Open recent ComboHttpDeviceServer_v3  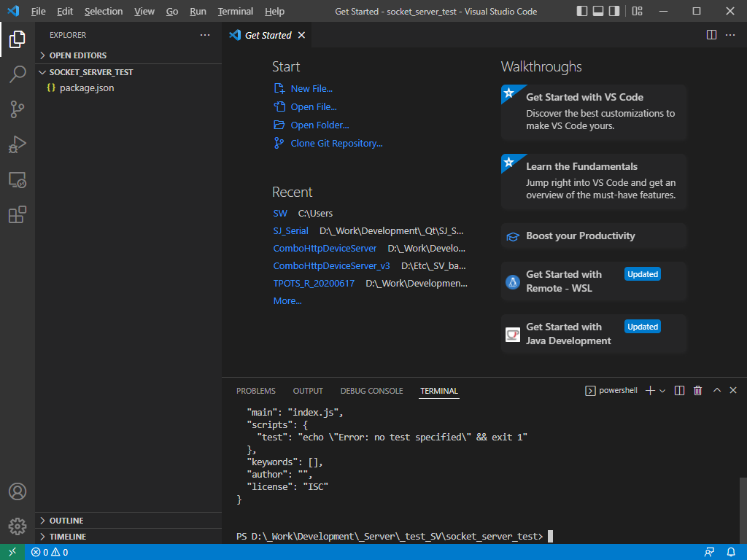tap(332, 265)
